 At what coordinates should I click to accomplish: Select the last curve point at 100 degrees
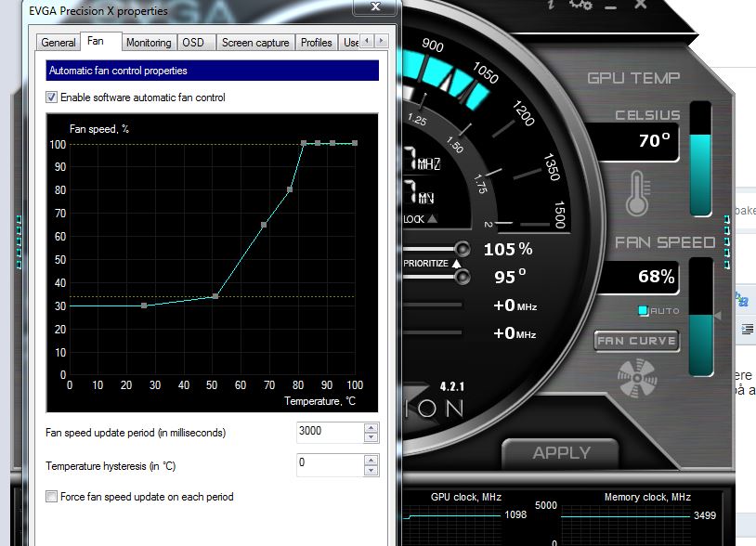(355, 143)
